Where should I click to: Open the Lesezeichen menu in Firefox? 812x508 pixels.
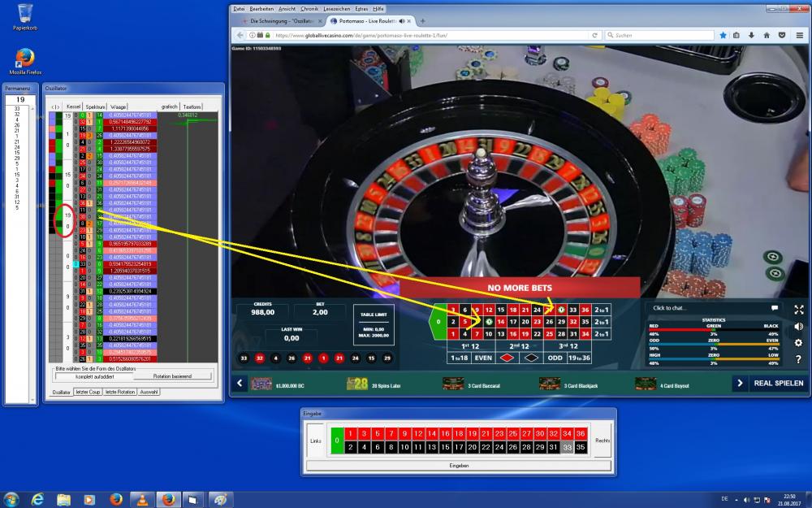[x=337, y=9]
